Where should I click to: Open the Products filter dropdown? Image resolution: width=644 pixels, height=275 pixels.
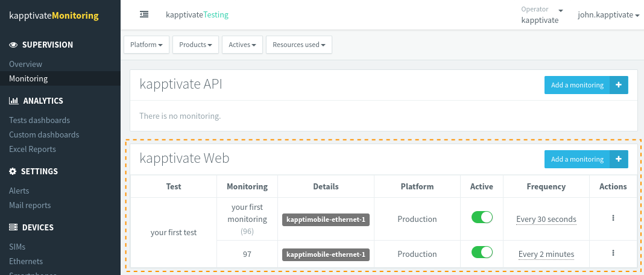(x=195, y=45)
